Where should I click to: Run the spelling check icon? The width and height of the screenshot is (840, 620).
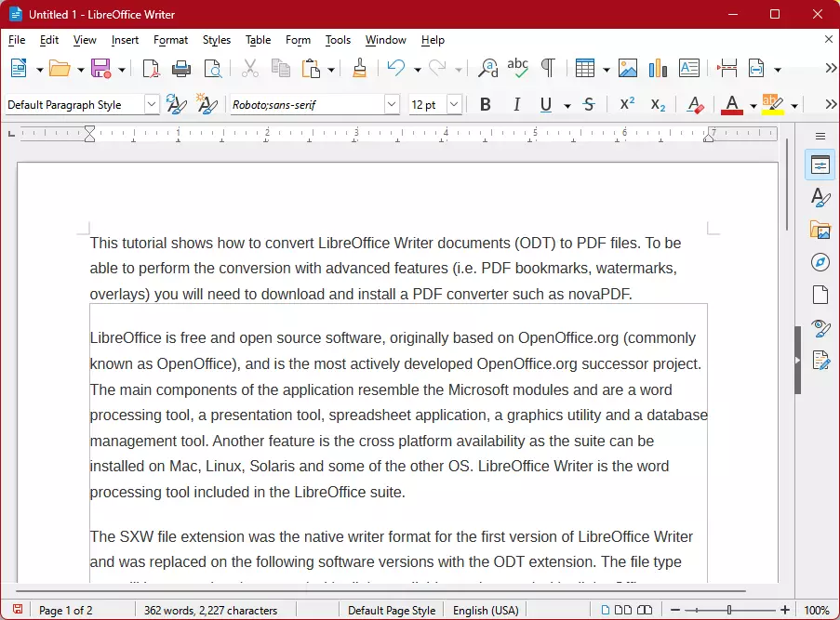coord(517,68)
